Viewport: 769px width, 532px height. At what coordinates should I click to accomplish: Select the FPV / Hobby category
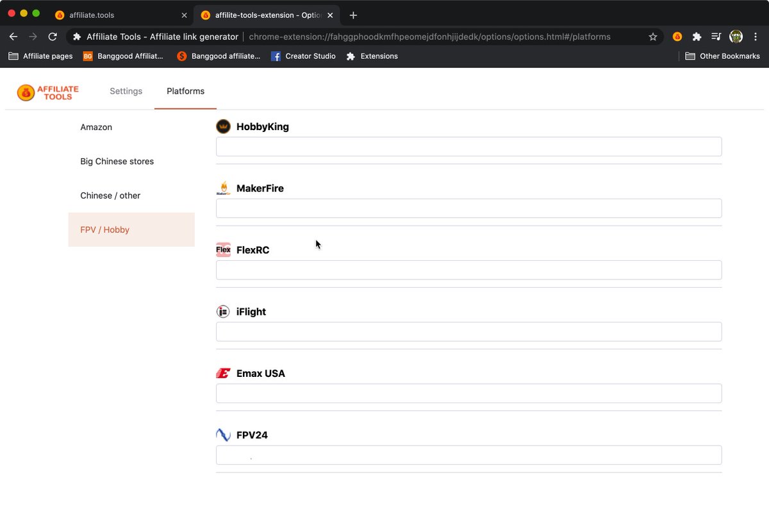(131, 229)
